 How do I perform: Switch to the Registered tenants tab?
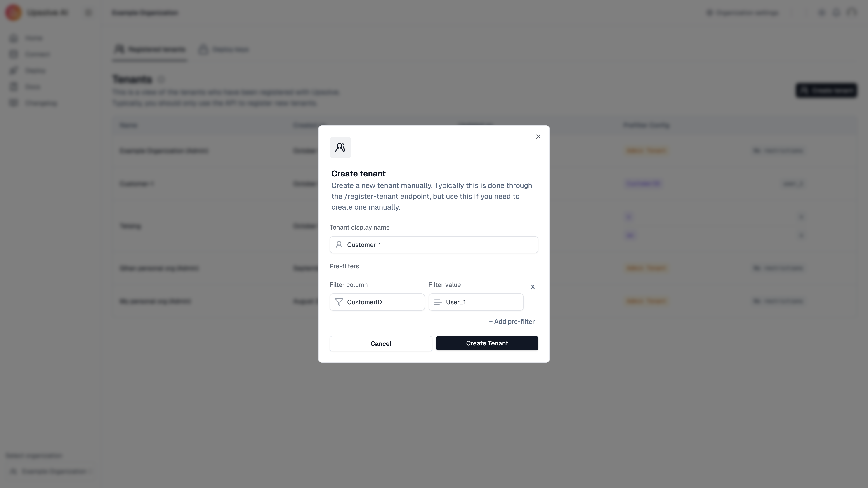pyautogui.click(x=150, y=50)
